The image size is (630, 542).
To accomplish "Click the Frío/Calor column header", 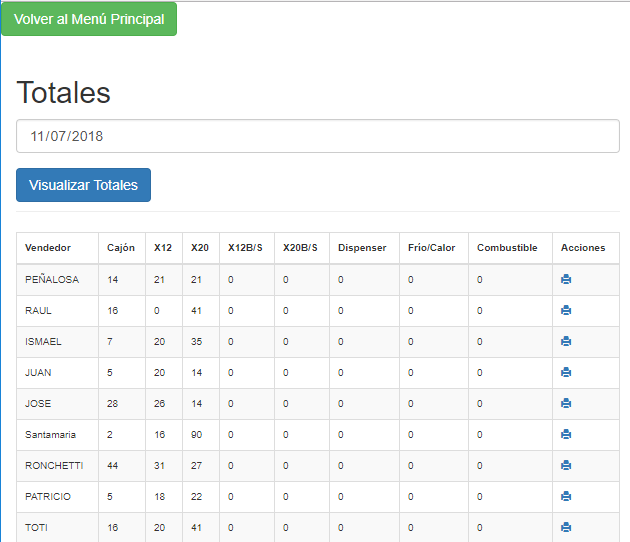I will [x=431, y=248].
